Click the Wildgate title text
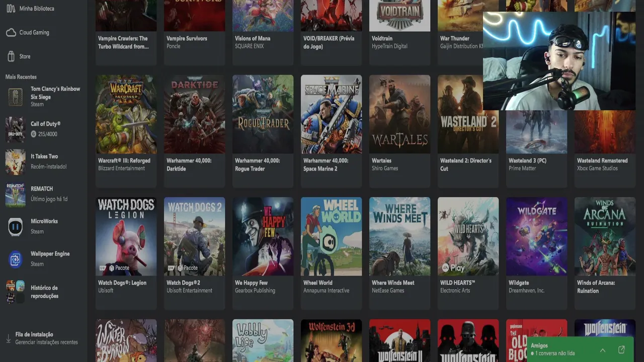 519,283
